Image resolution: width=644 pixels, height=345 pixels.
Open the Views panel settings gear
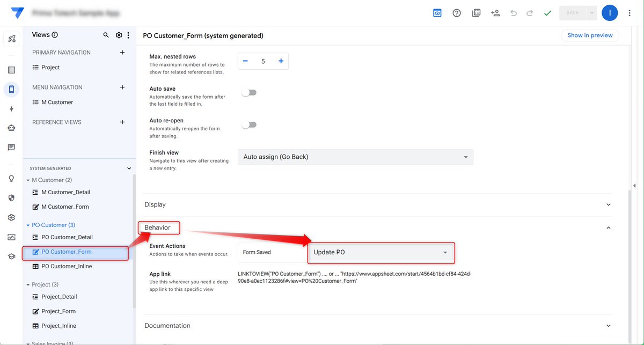click(x=119, y=35)
